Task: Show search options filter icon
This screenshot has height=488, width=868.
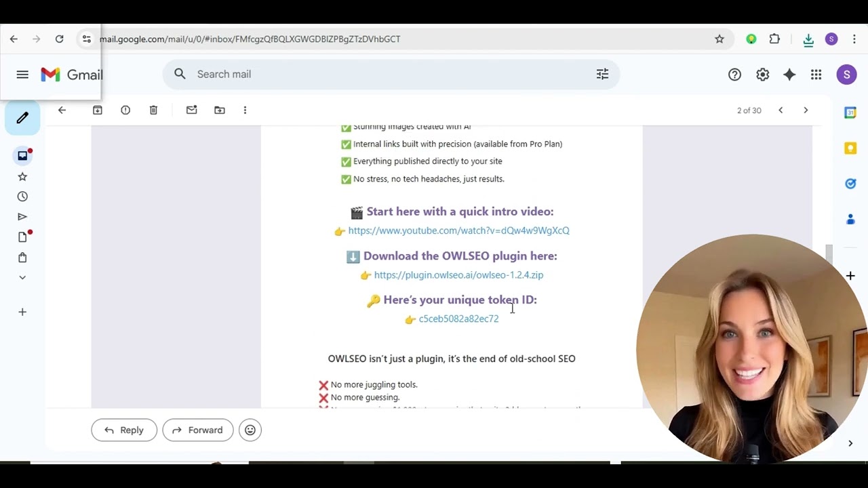Action: [602, 74]
